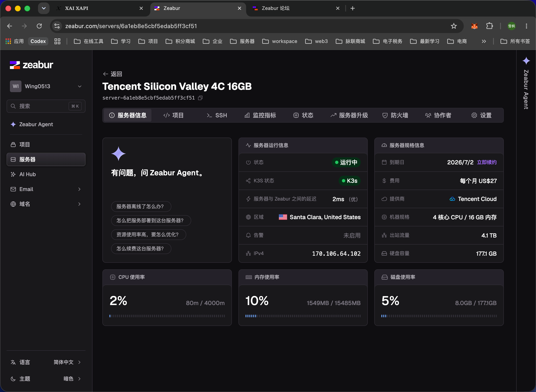
Task: Ask 资源使用率高，要怎么优化?
Action: point(148,234)
